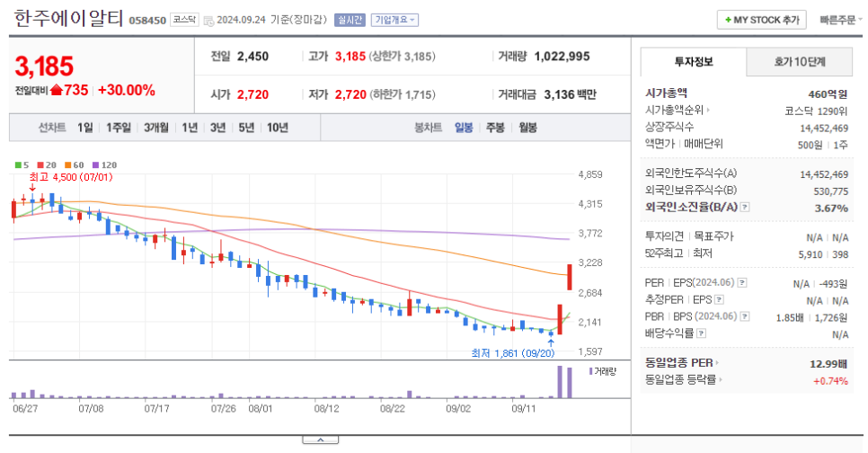Screen dimensions: 868x453
Task: Click the 거래대금 3,136 백만 value
Action: [x=571, y=94]
